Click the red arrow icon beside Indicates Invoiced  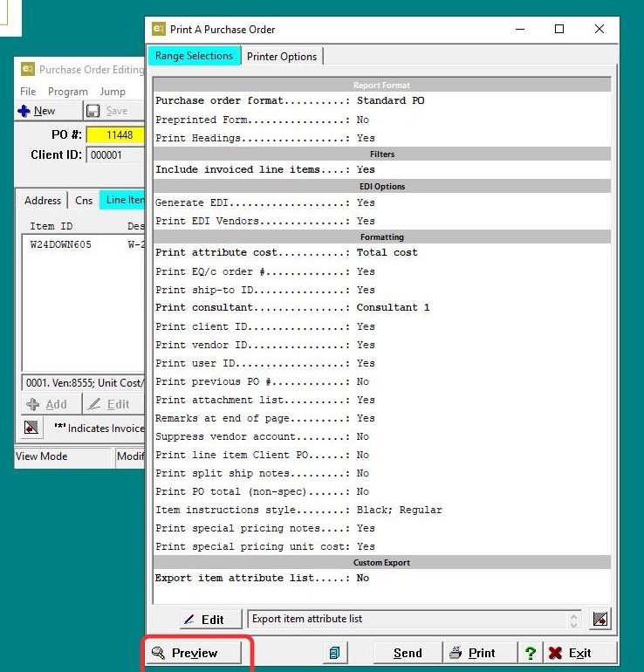pos(31,428)
